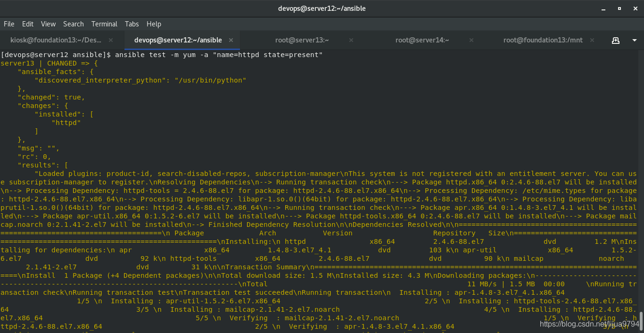644x333 pixels.
Task: Open the Tabs menu
Action: click(x=132, y=24)
